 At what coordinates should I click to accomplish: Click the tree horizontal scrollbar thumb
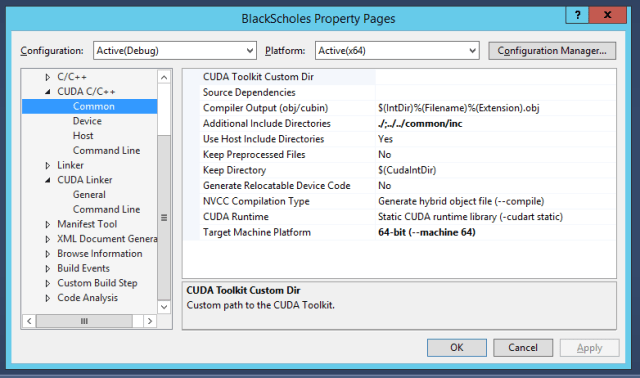click(84, 321)
